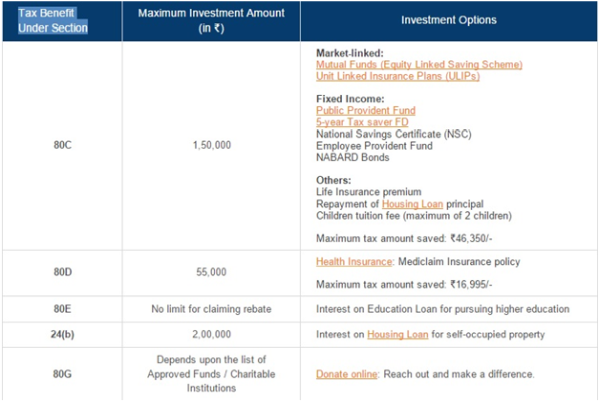Click the 1,50,000 investment amount
Screen dimensions: 600x402
click(210, 145)
